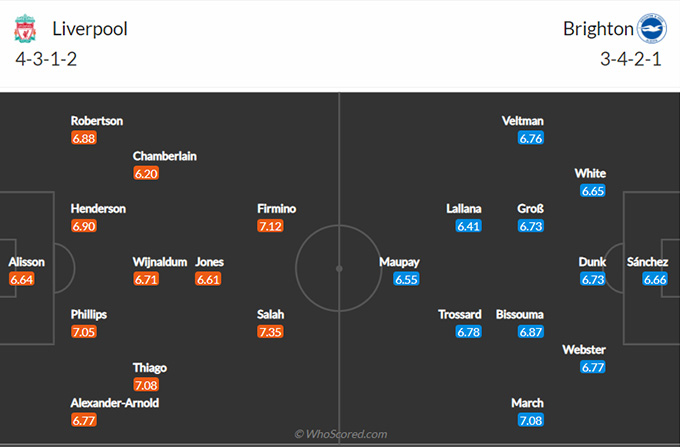Select Chamberlain's 6.20 rating badge
680x447 pixels.
tap(146, 174)
